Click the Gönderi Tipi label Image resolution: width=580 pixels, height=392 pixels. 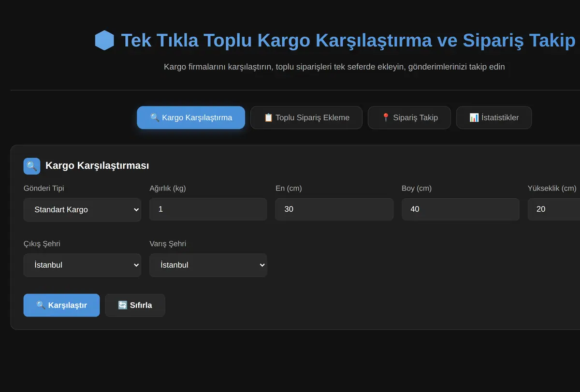point(44,188)
